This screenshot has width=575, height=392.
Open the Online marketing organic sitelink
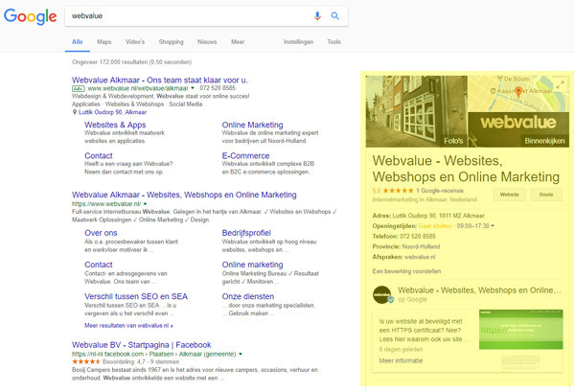252,265
